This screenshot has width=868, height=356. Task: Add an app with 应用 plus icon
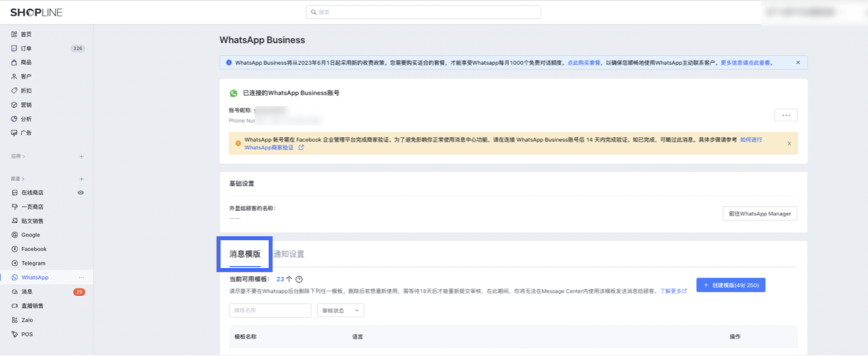tap(81, 156)
